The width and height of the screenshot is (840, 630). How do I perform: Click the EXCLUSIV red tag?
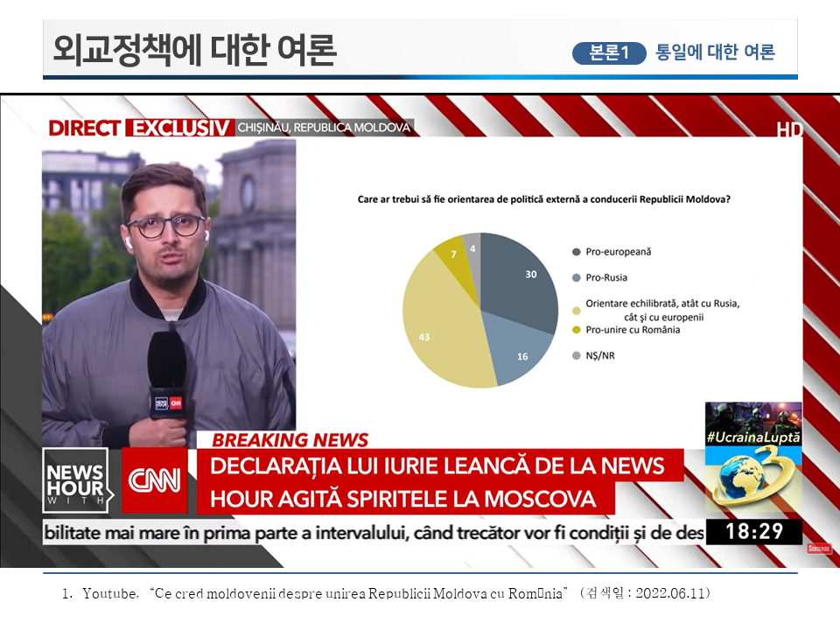point(180,128)
